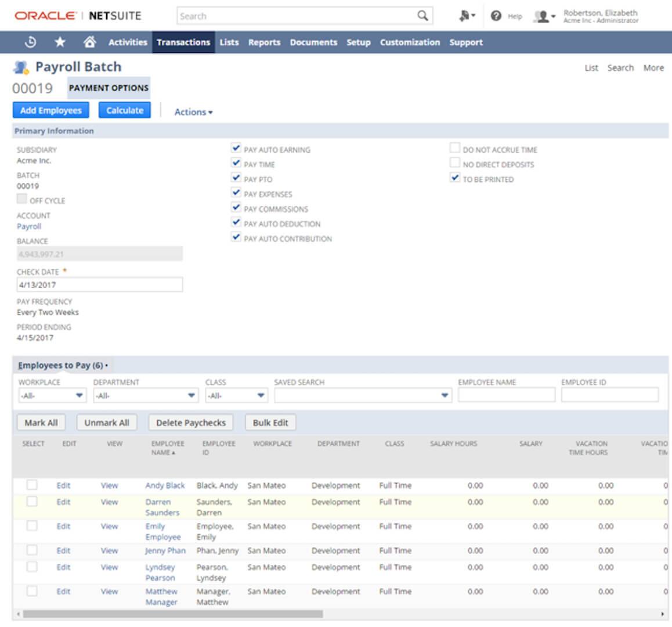
Task: Open the Workplace filter dropdown
Action: (52, 395)
